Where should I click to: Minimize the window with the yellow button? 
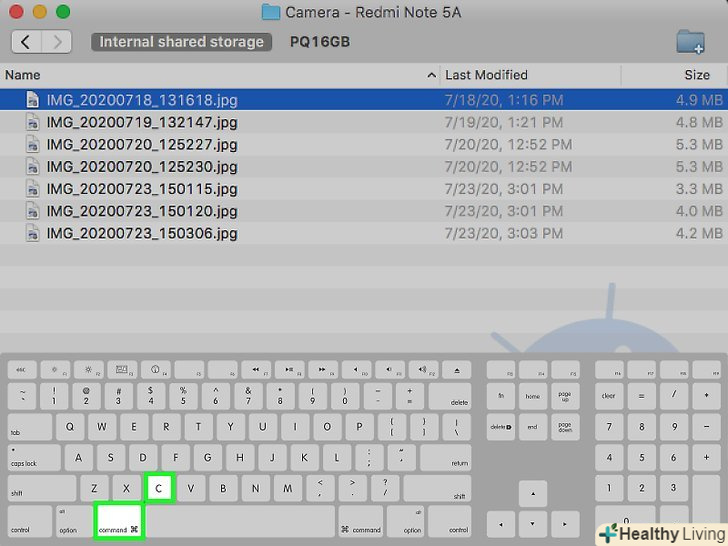pos(40,12)
